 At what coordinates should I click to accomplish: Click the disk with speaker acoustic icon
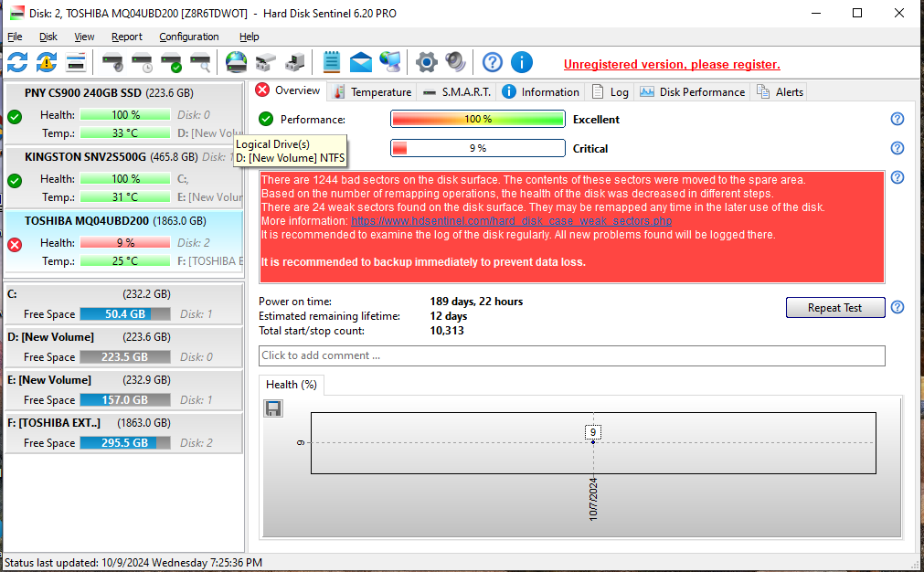112,62
